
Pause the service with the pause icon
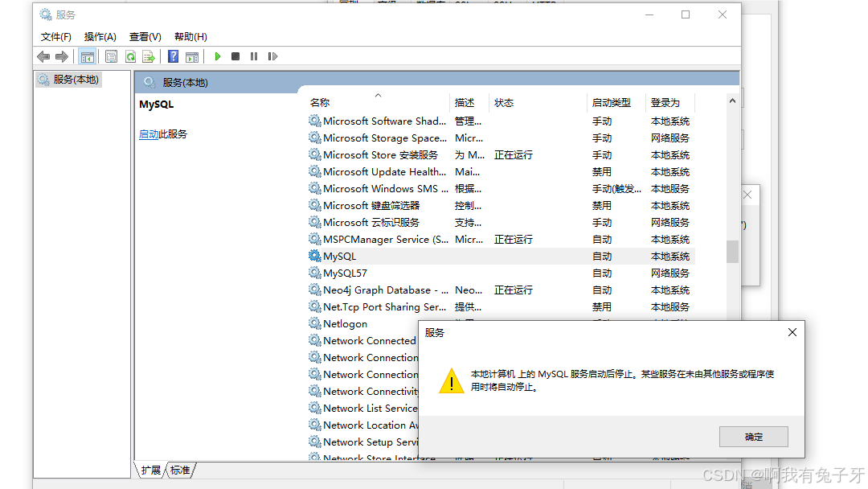pos(253,56)
